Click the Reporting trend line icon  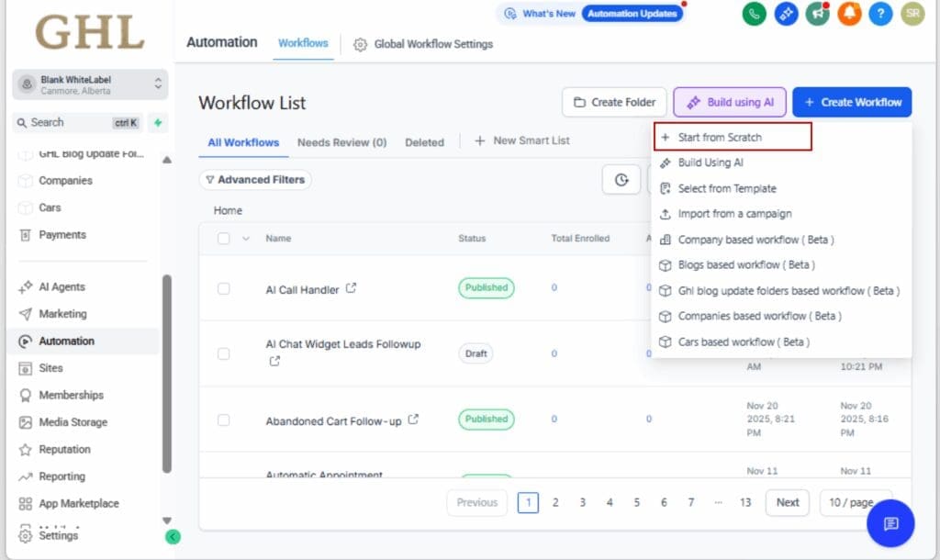pyautogui.click(x=25, y=476)
